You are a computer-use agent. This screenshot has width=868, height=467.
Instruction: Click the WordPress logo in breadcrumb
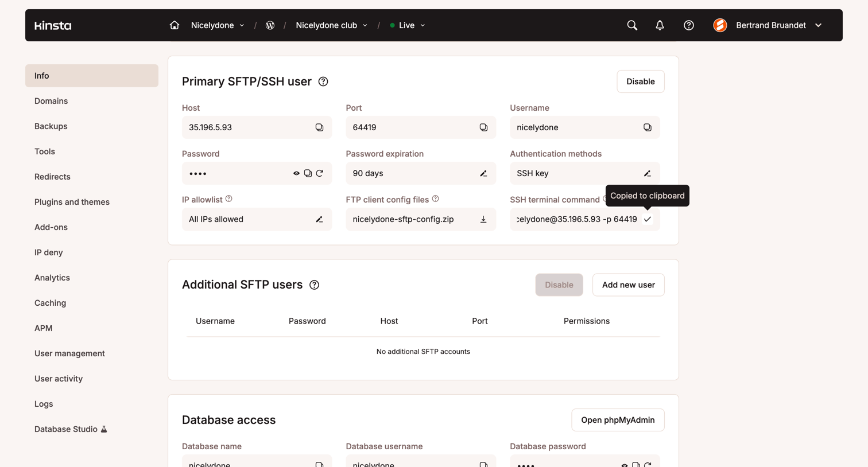[x=270, y=25]
